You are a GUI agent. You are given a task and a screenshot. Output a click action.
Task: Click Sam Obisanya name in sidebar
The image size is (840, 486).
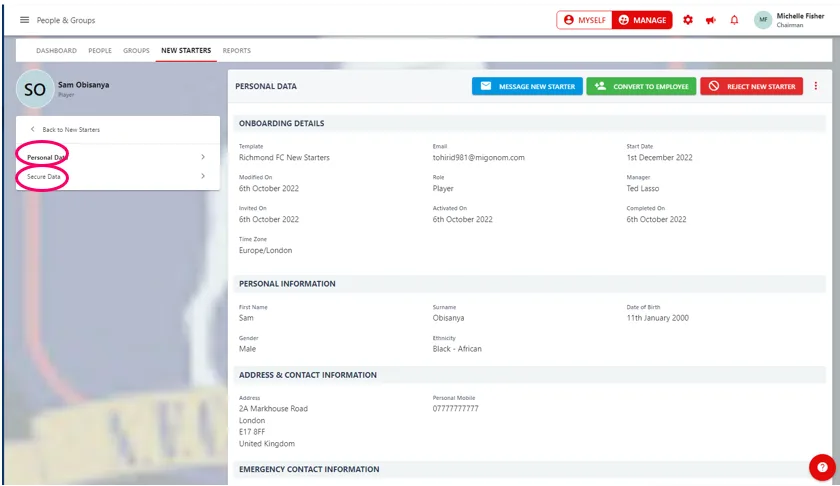coord(84,85)
